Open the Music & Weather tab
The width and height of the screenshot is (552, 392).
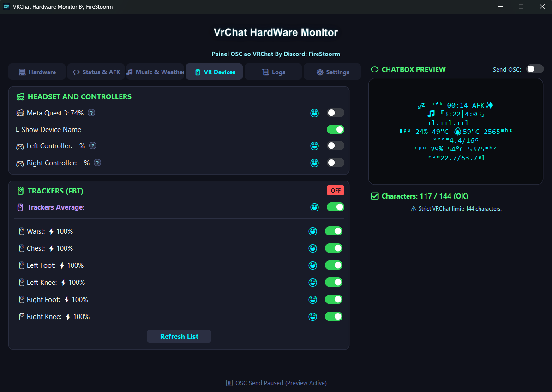coord(155,72)
